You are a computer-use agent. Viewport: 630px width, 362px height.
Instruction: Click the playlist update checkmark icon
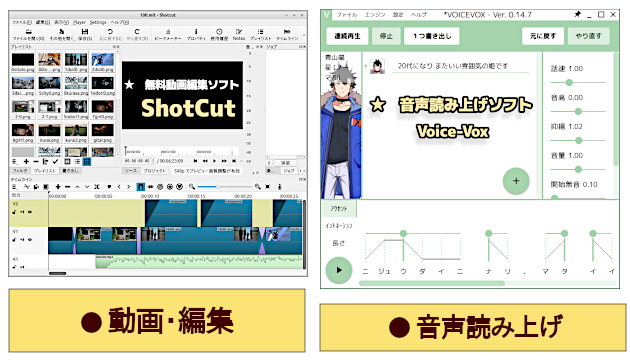pyautogui.click(x=55, y=162)
